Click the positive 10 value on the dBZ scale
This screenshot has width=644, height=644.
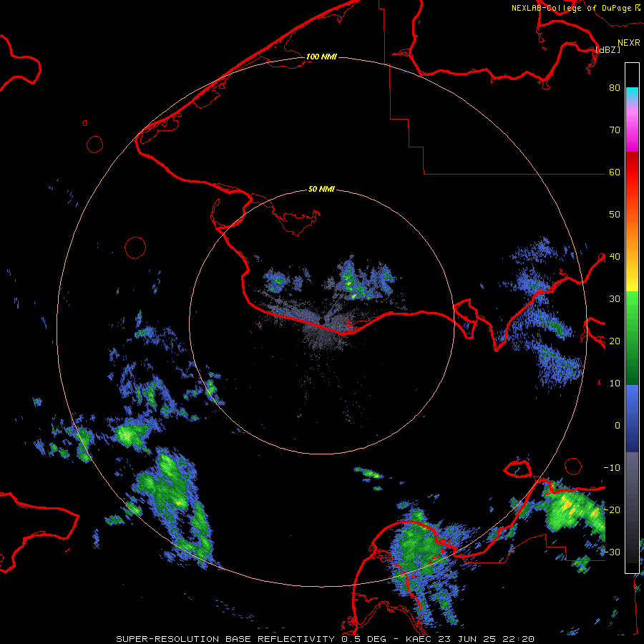[x=615, y=384]
